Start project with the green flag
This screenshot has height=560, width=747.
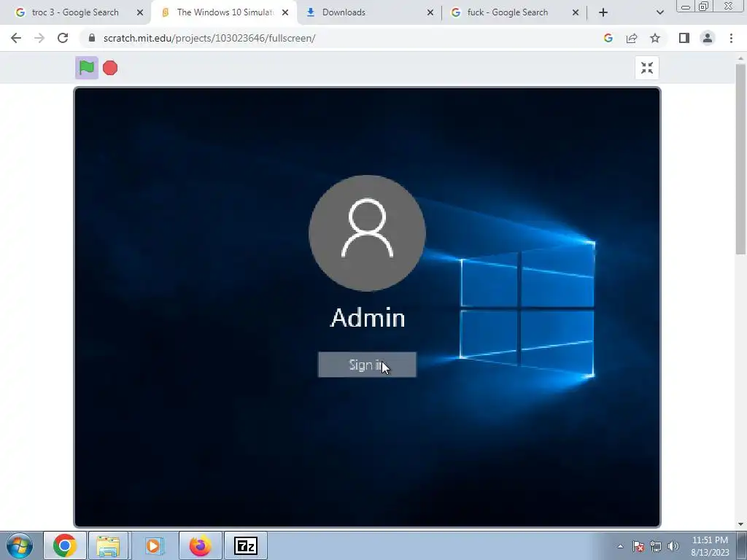(x=87, y=68)
